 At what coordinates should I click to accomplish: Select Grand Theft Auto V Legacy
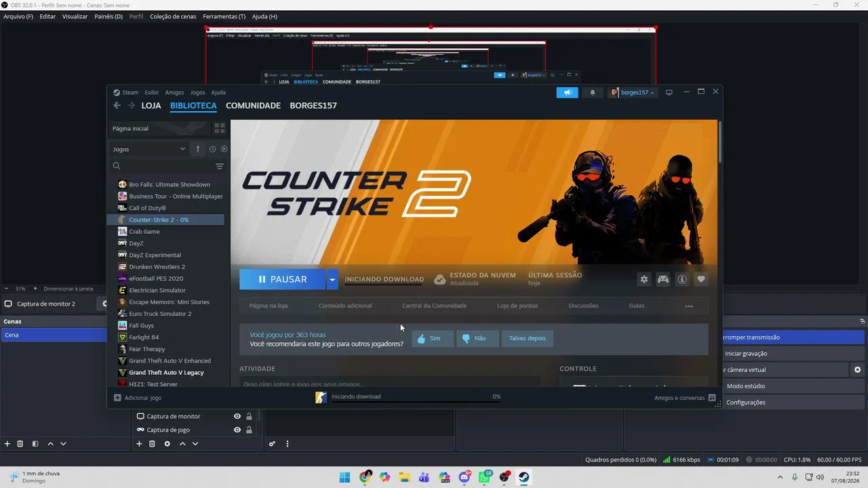tap(165, 373)
